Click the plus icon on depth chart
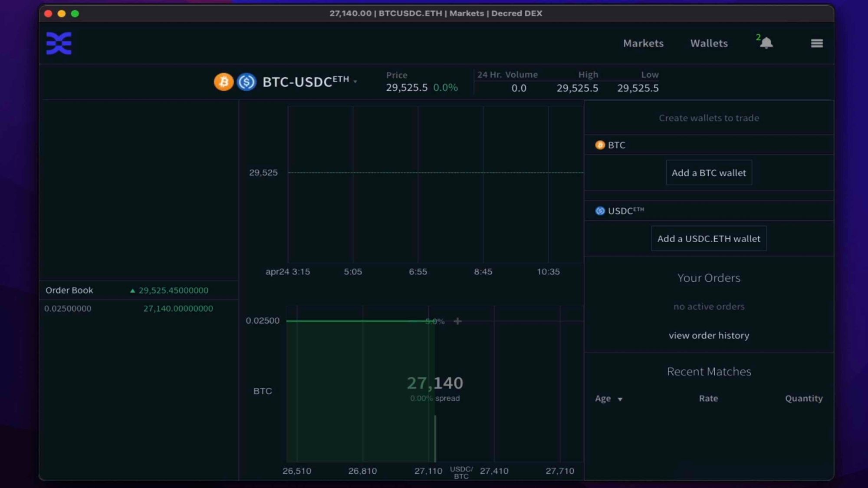This screenshot has width=868, height=488. pos(457,321)
